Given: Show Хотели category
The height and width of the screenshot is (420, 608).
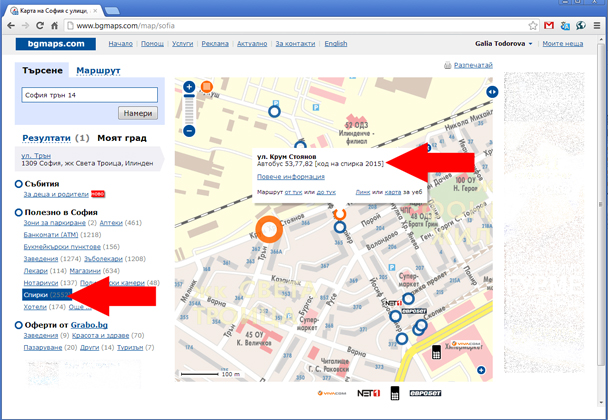Looking at the screenshot, I should tap(35, 307).
